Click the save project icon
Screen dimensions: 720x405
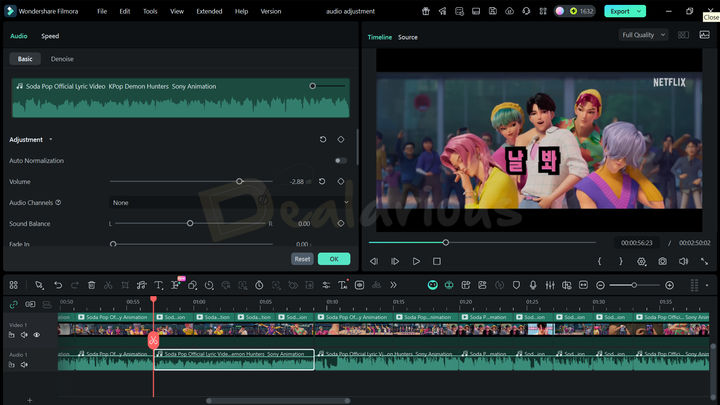pyautogui.click(x=493, y=11)
